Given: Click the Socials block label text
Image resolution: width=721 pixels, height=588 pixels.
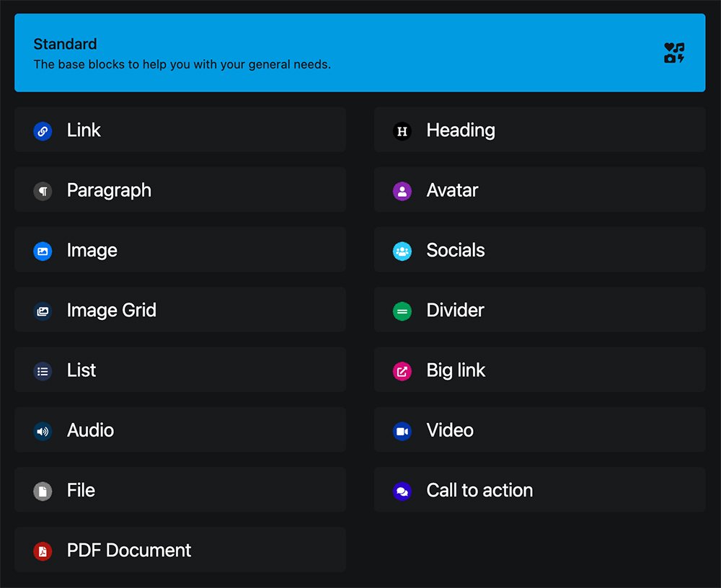Looking at the screenshot, I should pos(456,250).
